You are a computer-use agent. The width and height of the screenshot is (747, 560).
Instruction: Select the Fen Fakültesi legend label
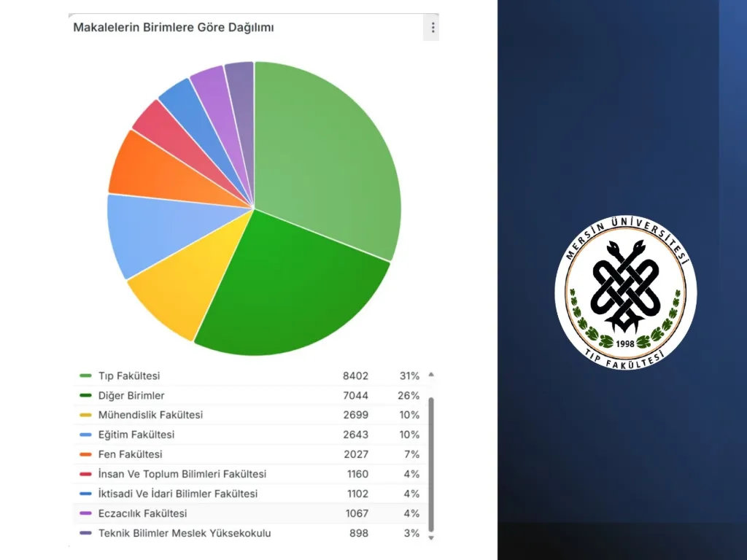pyautogui.click(x=130, y=454)
